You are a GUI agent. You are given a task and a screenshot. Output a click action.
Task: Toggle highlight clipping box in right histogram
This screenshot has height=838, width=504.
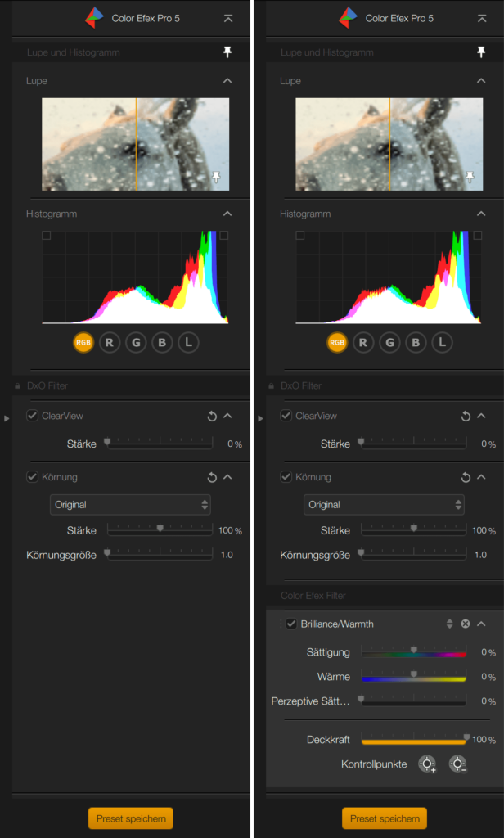tap(478, 235)
